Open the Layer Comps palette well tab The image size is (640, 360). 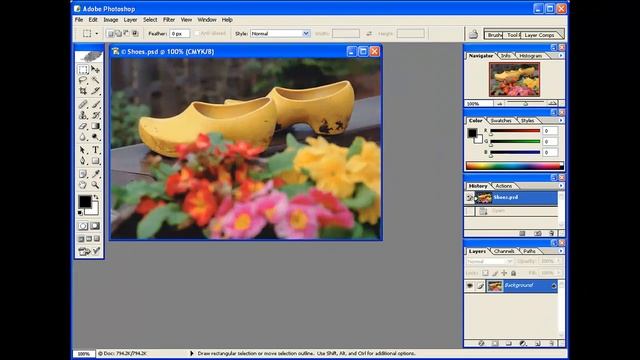point(539,35)
